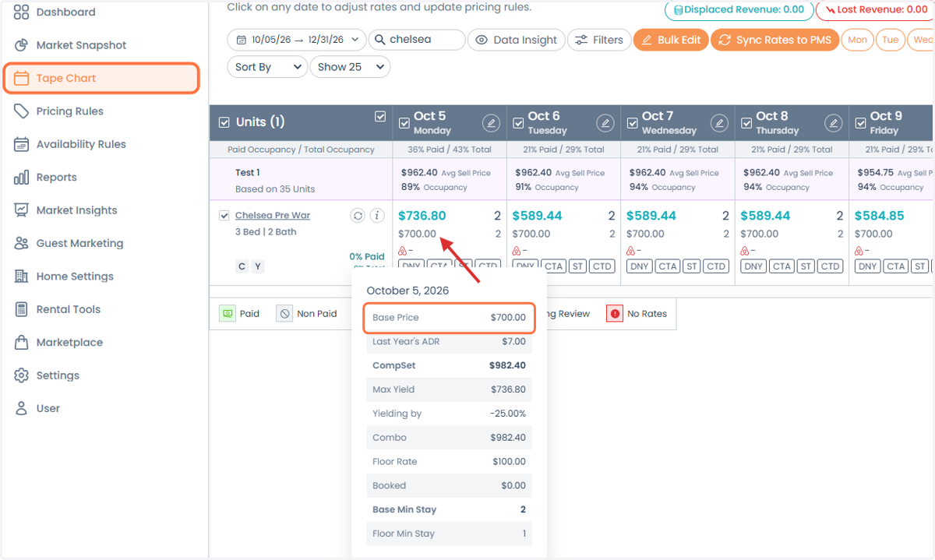Screen dimensions: 935x560
Task: Click User profile icon
Action: pos(22,408)
